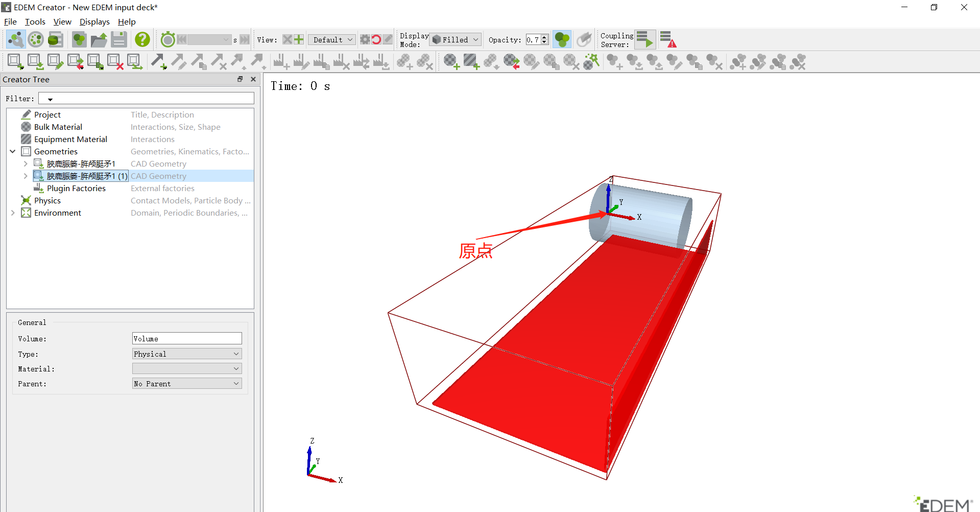Click the open folder icon

coord(99,39)
